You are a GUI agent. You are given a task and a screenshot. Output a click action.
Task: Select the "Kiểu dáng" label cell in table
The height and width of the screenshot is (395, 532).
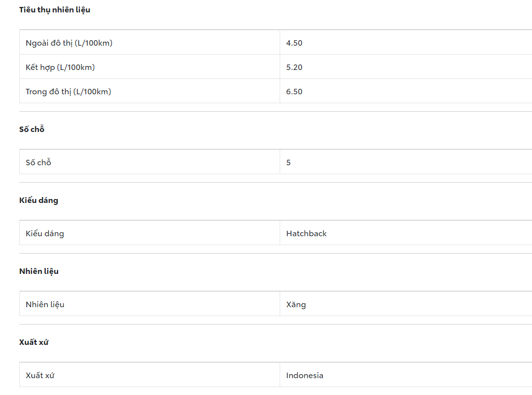45,234
